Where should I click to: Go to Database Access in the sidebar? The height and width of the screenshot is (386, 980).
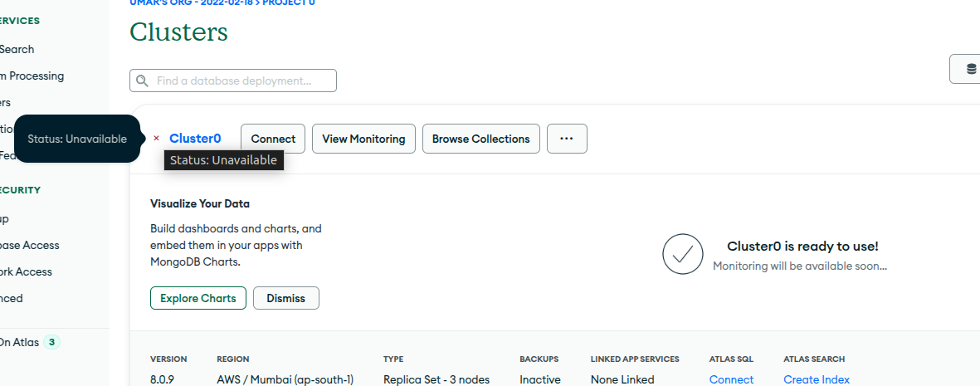point(30,245)
